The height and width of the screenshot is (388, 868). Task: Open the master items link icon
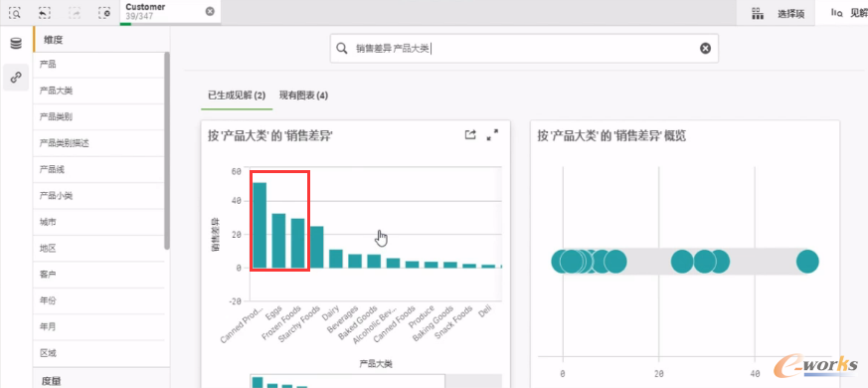click(16, 77)
